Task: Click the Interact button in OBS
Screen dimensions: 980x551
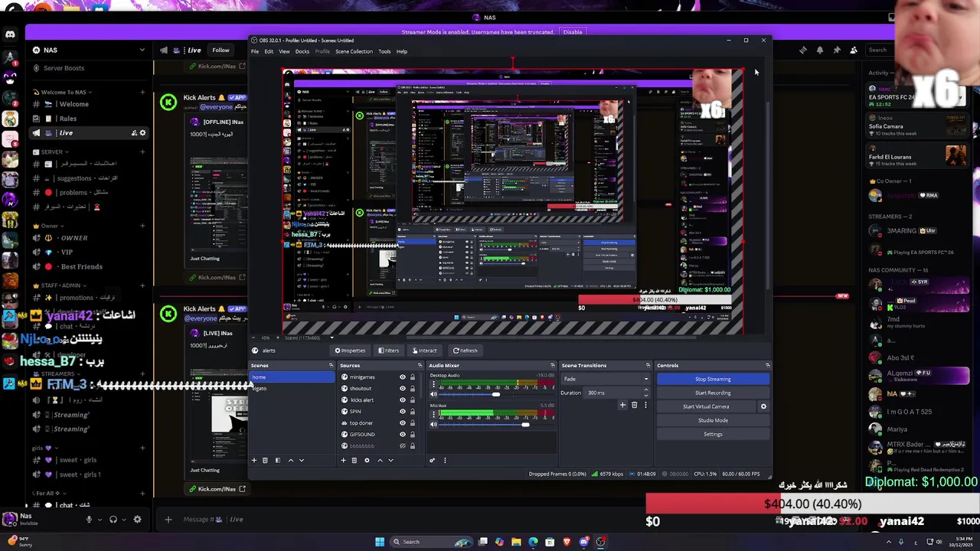Action: pos(423,350)
